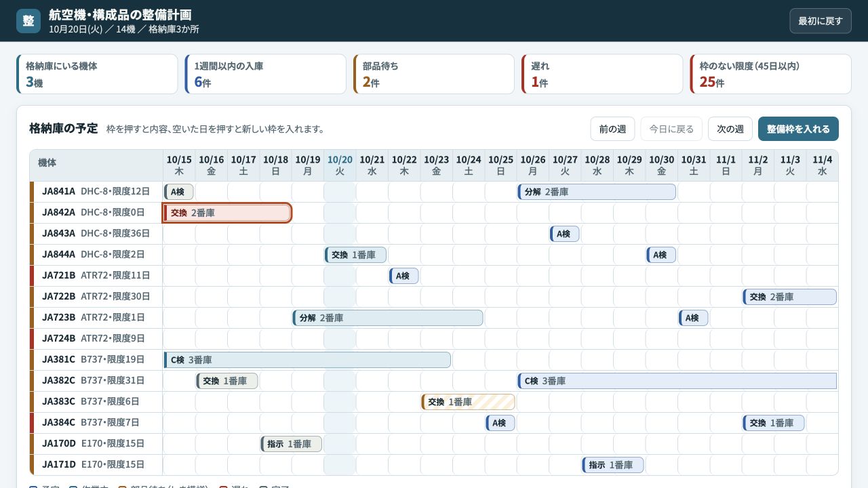Select JA384C's A検 slot

click(500, 423)
